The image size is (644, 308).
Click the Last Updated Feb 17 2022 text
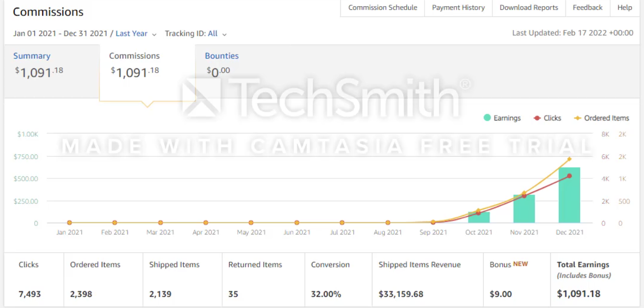click(x=573, y=33)
